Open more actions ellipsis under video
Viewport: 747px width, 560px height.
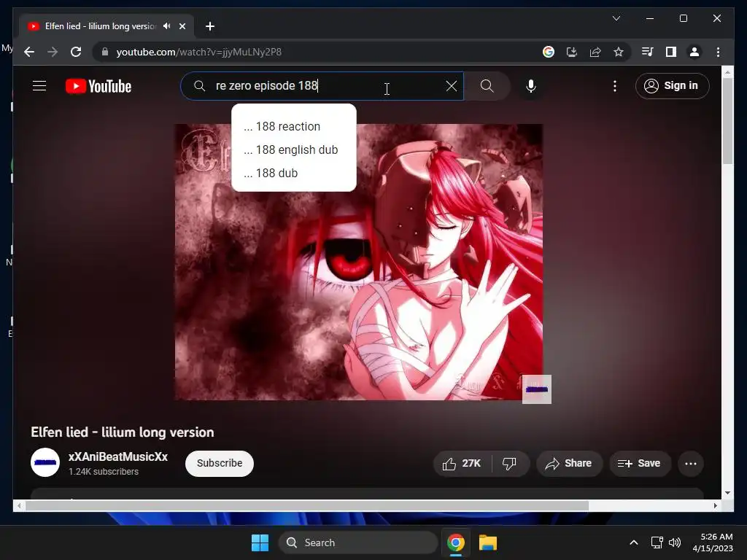(690, 463)
